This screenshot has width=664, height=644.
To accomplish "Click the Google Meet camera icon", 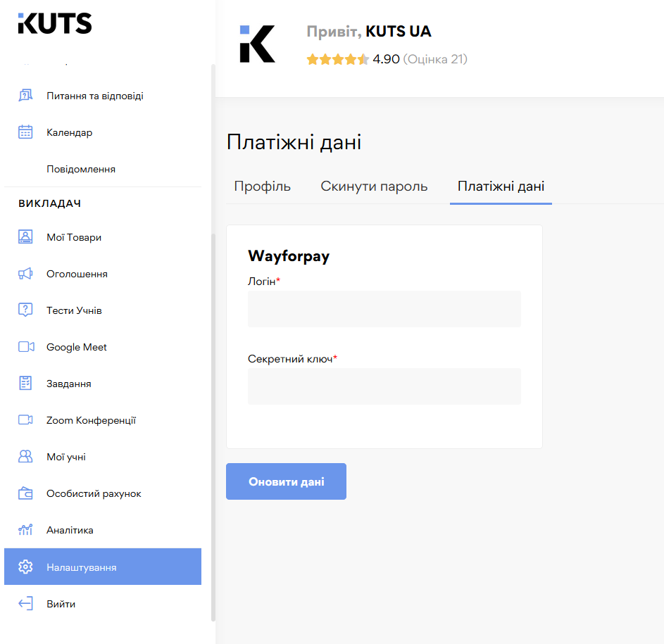I will point(25,347).
